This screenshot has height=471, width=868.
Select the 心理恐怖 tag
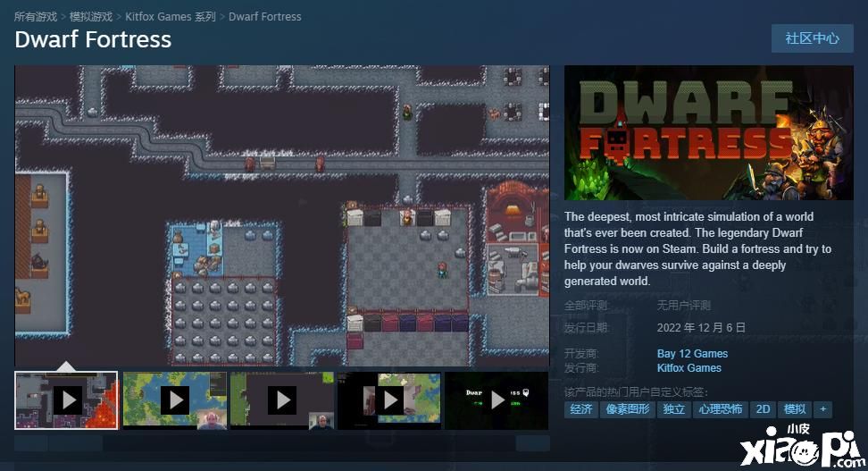click(720, 409)
